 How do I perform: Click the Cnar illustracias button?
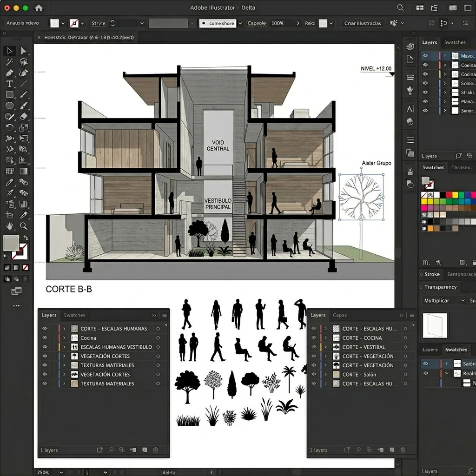point(363,23)
